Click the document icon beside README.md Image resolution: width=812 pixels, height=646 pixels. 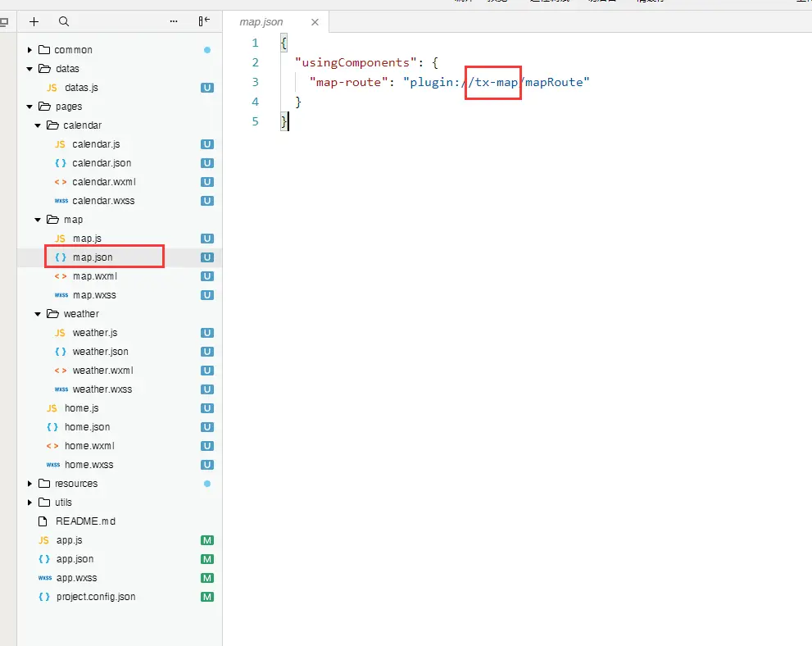coord(43,521)
